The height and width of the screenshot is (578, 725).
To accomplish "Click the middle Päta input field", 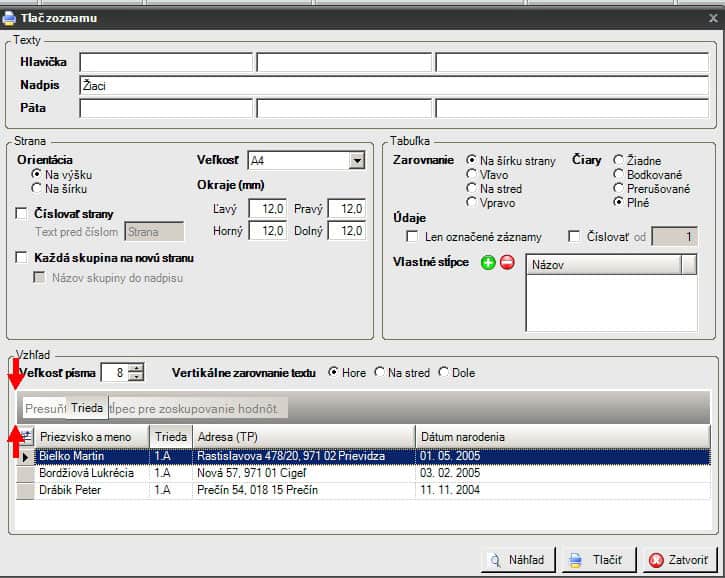I will tap(344, 108).
